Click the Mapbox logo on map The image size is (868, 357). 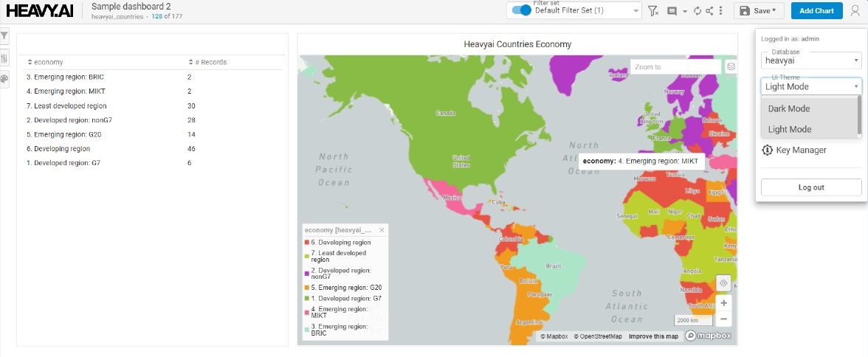(709, 336)
